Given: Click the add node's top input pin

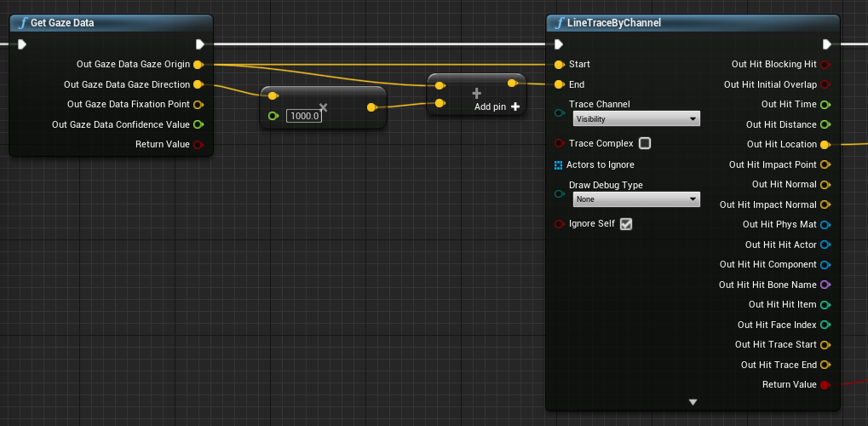Looking at the screenshot, I should click(x=440, y=85).
